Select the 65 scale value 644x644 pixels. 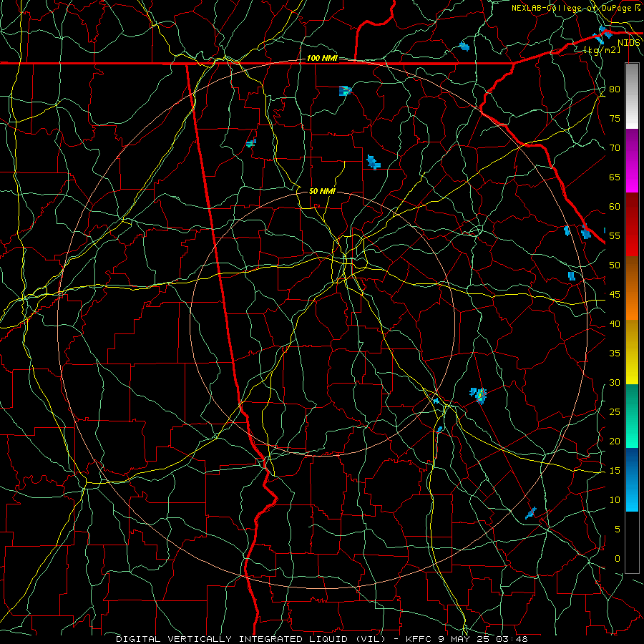(x=615, y=177)
